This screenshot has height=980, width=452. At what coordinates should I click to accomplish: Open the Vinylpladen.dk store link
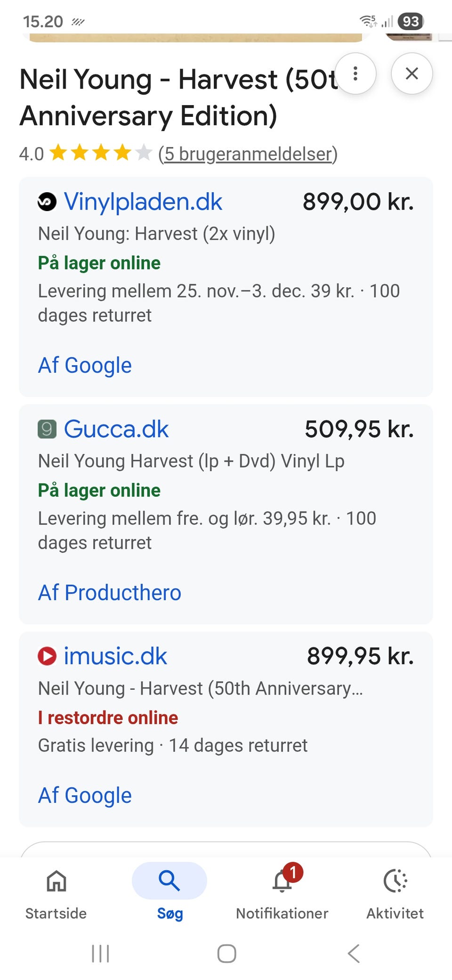click(143, 202)
